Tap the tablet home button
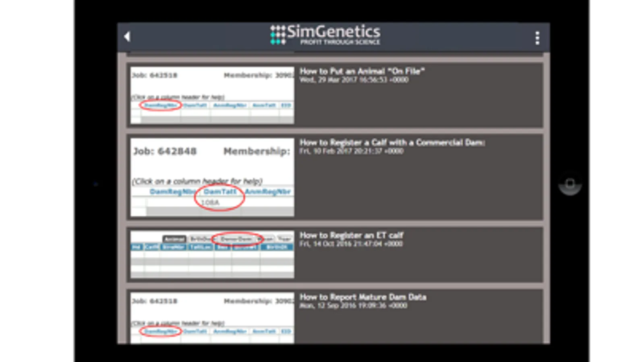This screenshot has height=362, width=644. click(570, 184)
